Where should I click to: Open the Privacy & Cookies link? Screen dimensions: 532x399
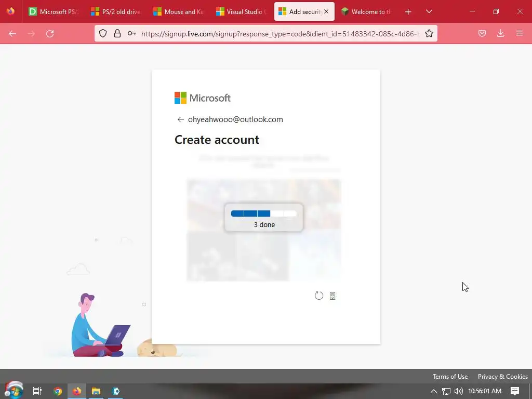(x=502, y=377)
